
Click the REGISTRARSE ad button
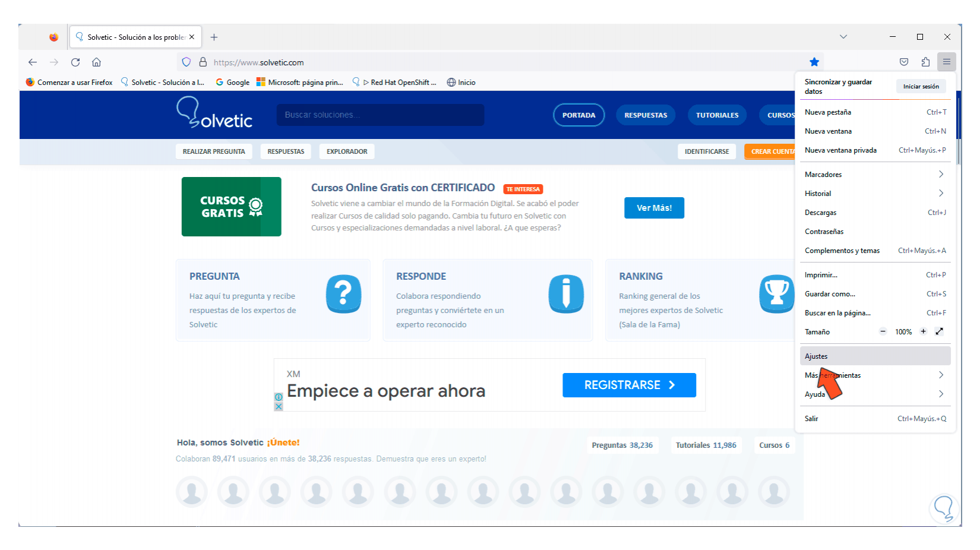[x=630, y=385]
